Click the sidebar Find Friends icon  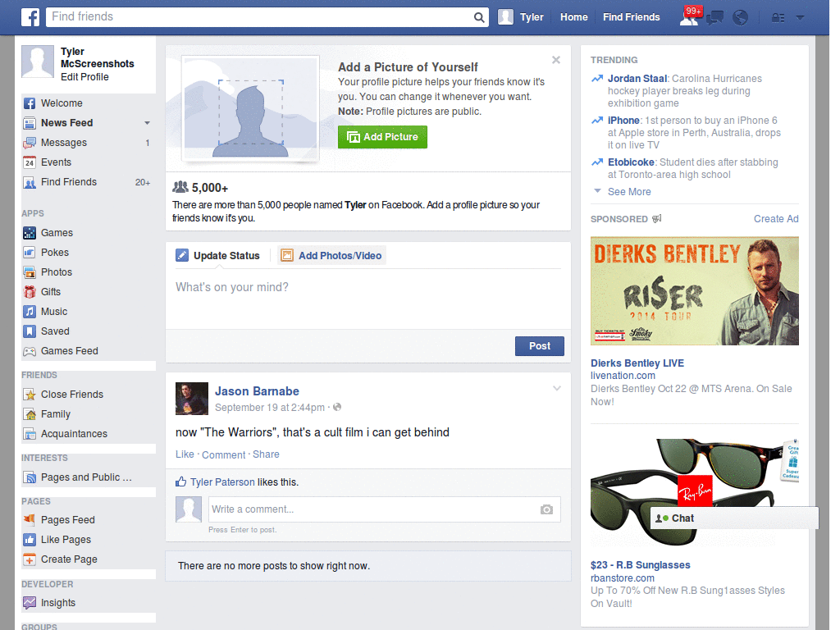30,183
